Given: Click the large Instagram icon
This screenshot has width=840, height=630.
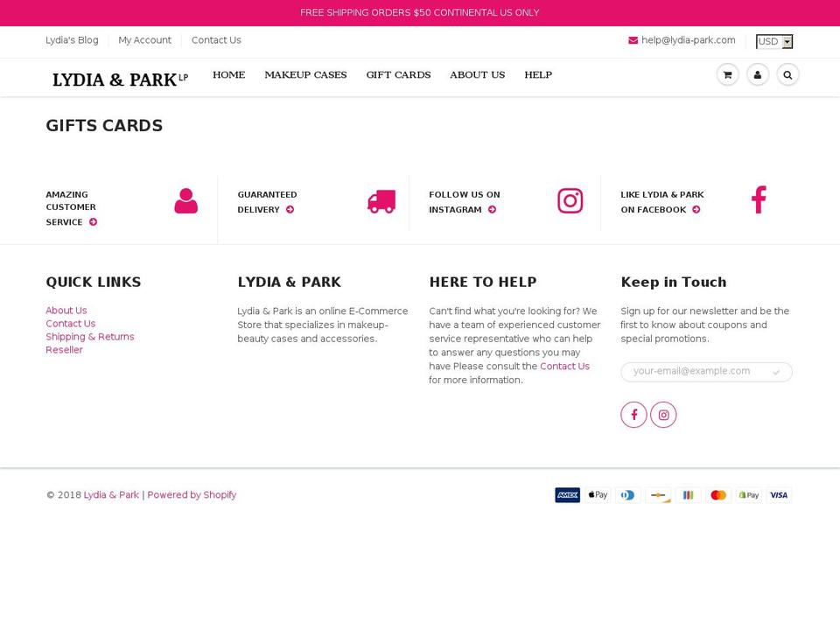Looking at the screenshot, I should pyautogui.click(x=570, y=201).
